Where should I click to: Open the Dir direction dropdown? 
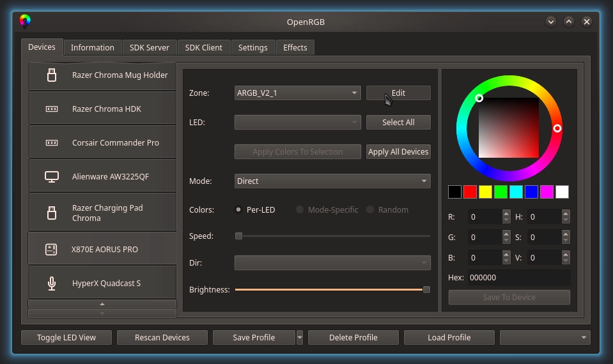(332, 263)
